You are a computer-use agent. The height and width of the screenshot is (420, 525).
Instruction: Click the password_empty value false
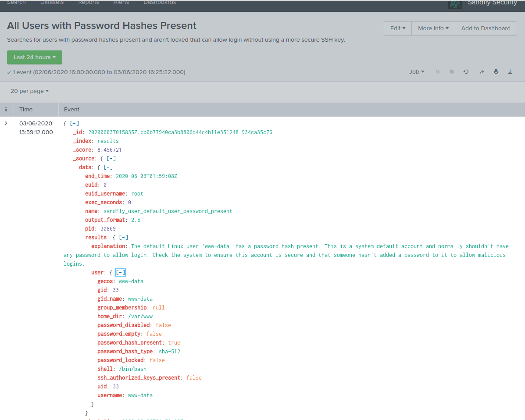154,334
